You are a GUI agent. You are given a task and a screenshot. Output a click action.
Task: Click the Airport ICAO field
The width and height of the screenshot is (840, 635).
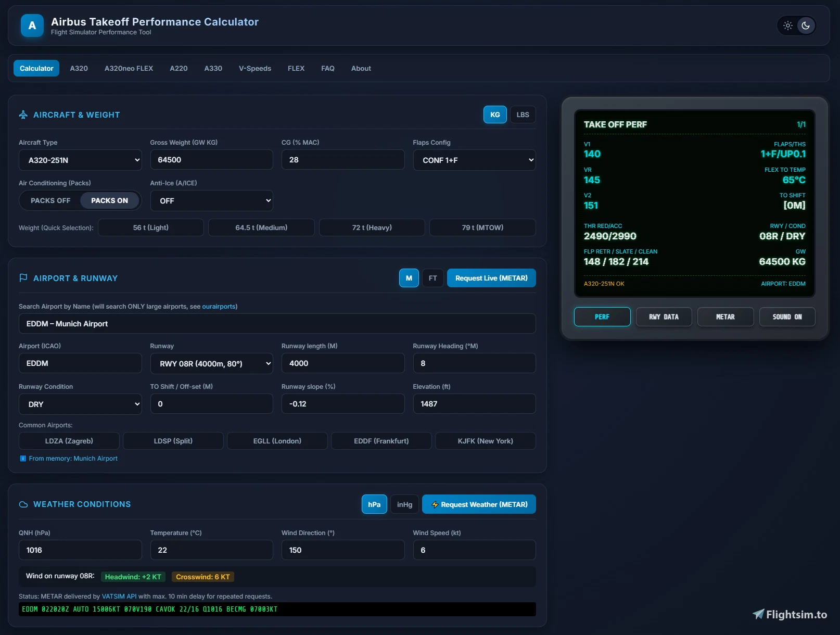click(80, 363)
